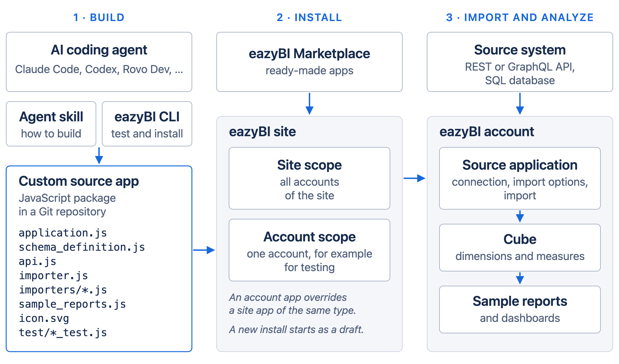Click the icon.svg file name
Viewport: 619px width, 364px height.
[44, 318]
